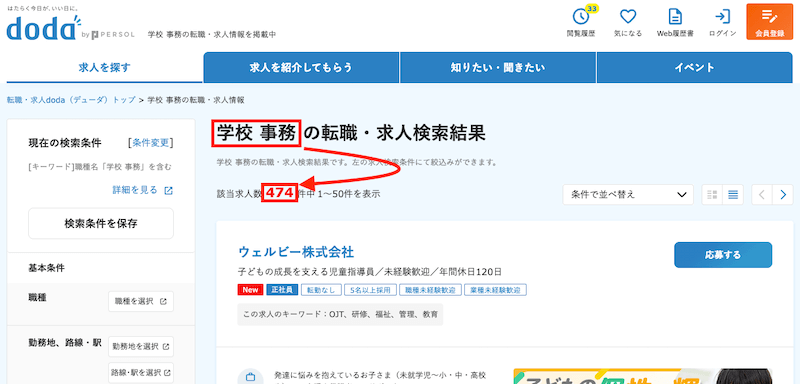800x384 pixels.
Task: Click the job banner image thumbnail
Action: pos(643,376)
